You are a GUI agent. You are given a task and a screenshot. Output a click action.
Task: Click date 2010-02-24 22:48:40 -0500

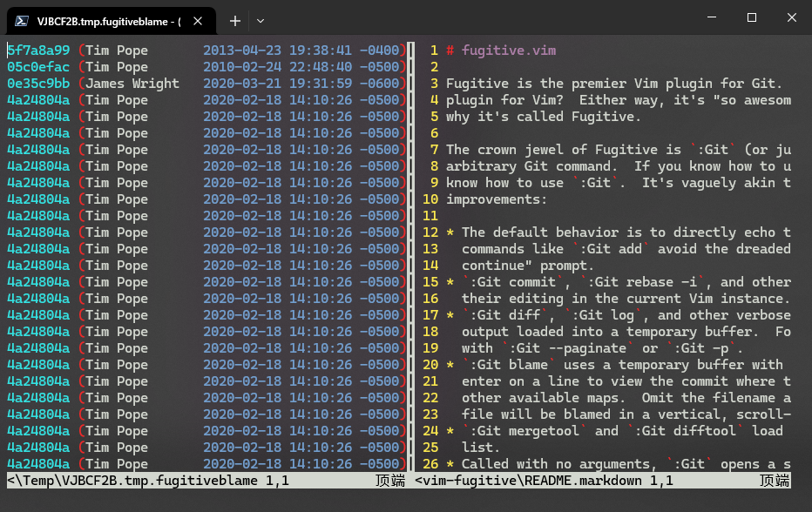[x=301, y=67]
